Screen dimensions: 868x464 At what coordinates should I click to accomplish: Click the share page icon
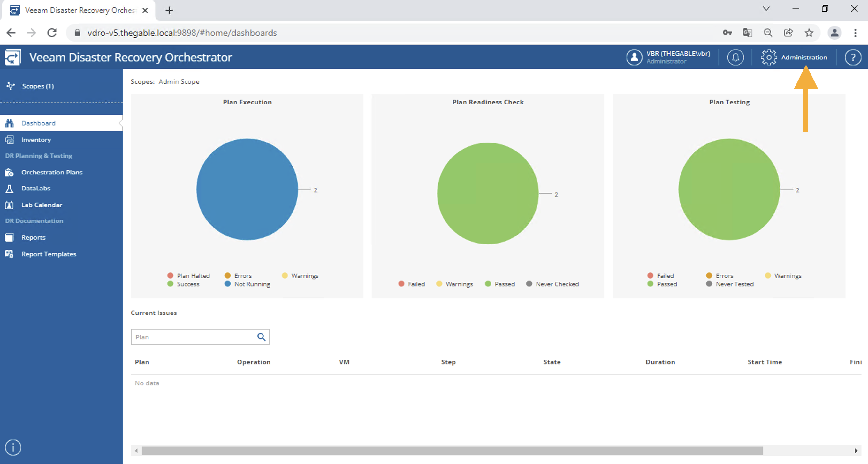pyautogui.click(x=788, y=33)
